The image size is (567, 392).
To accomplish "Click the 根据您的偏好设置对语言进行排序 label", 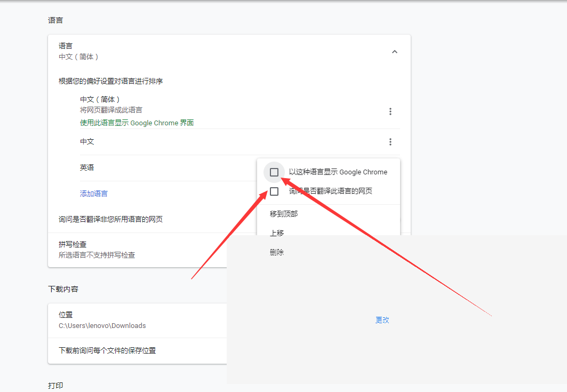I will tap(110, 82).
